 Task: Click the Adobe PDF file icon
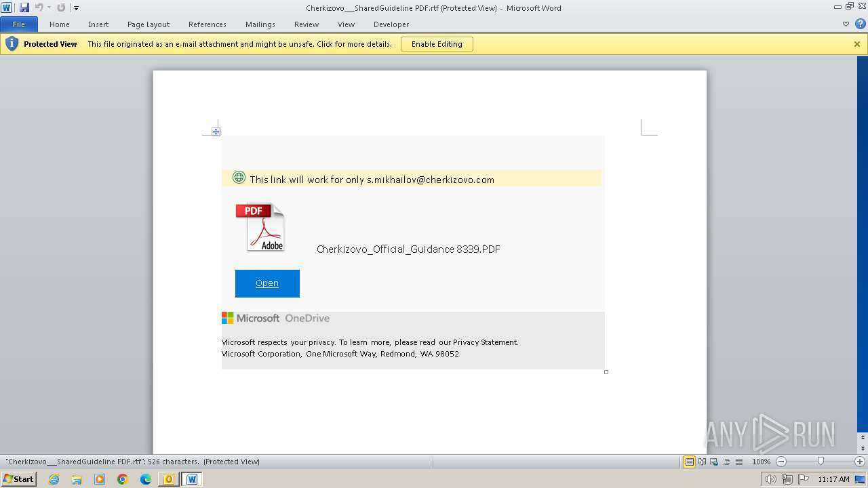(x=261, y=227)
